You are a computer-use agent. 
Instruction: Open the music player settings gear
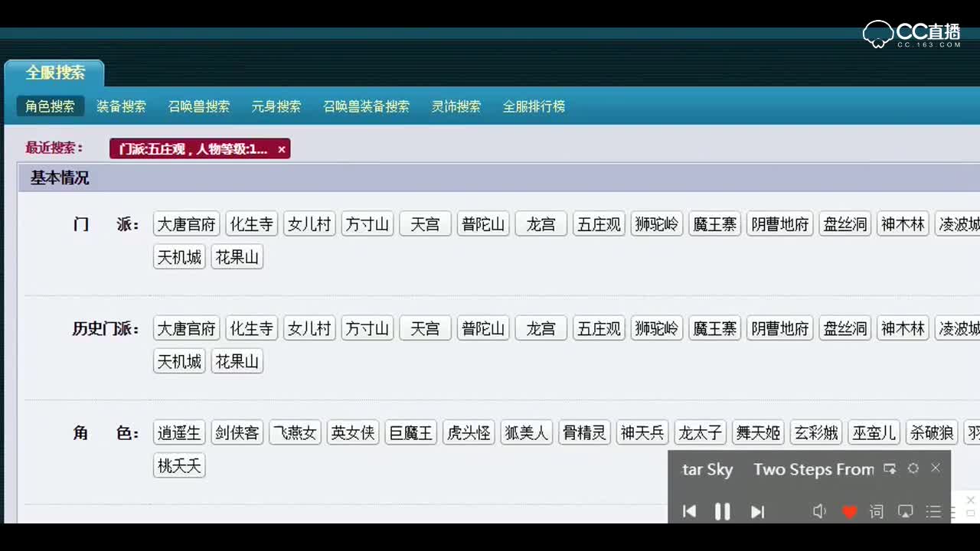913,468
